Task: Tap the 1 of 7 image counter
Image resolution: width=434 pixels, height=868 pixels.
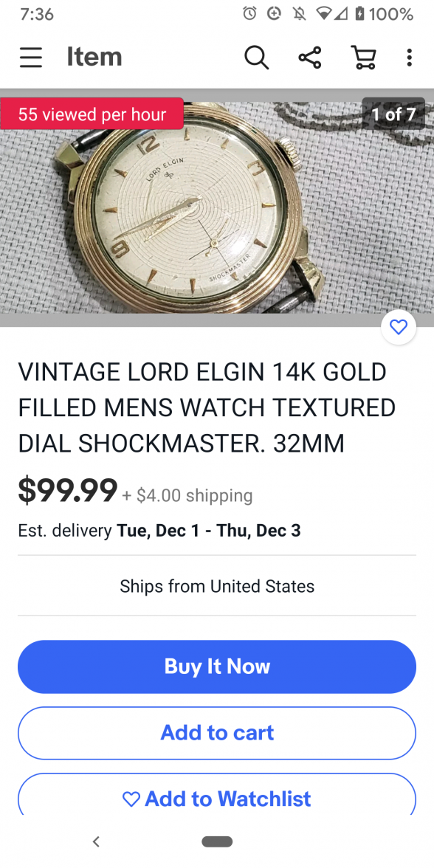Action: 393,114
